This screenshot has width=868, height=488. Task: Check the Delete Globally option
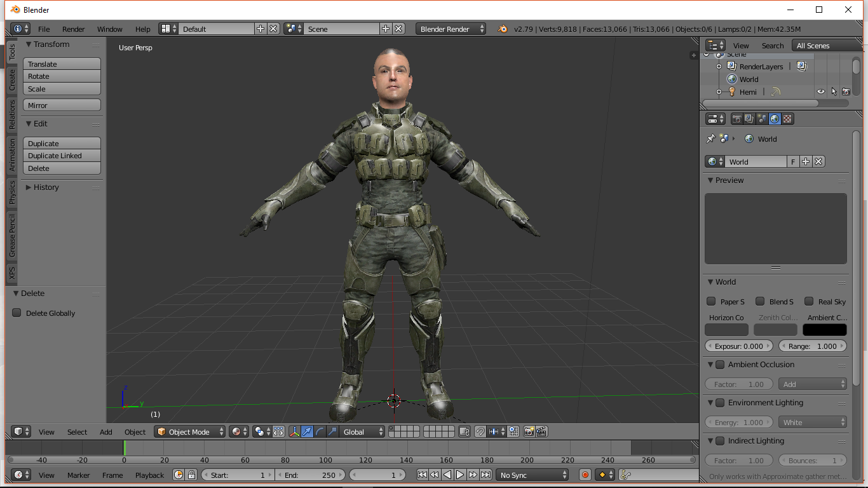(17, 313)
